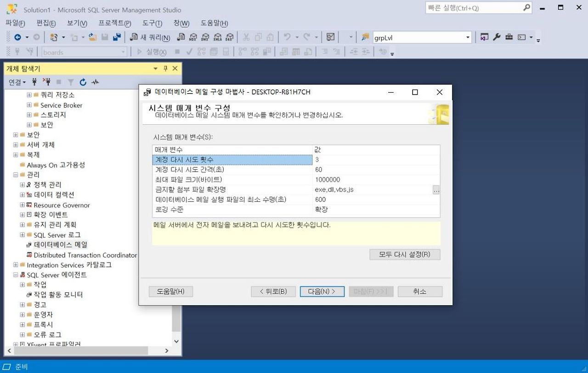
Task: Collapse the 관리 node
Action: [16, 175]
